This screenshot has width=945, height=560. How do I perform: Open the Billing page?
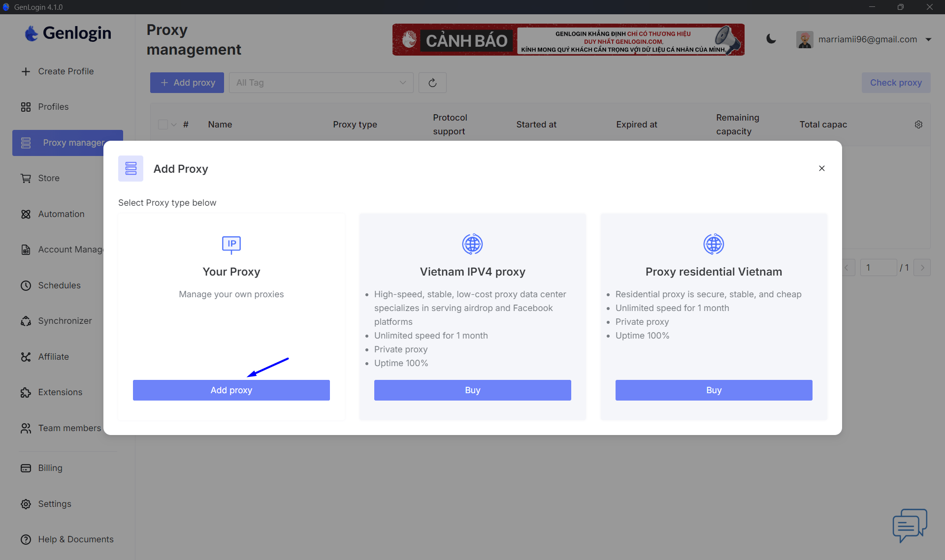(50, 468)
